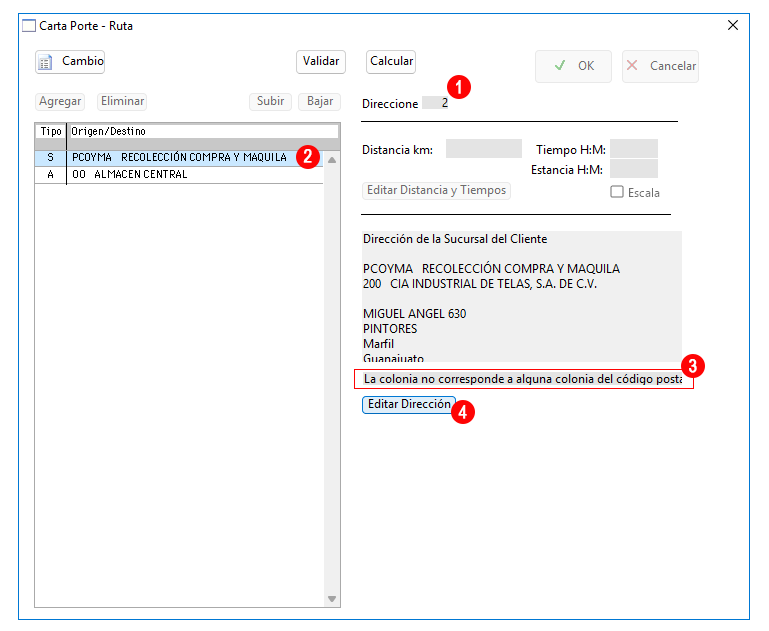Click the Tipo column header

pos(51,131)
